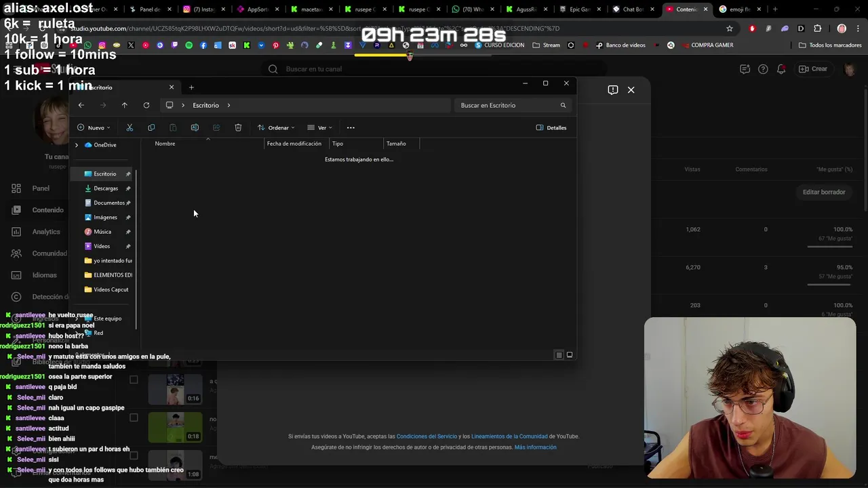This screenshot has height=488, width=868.
Task: Bookmark this page with the star icon
Action: click(x=730, y=28)
